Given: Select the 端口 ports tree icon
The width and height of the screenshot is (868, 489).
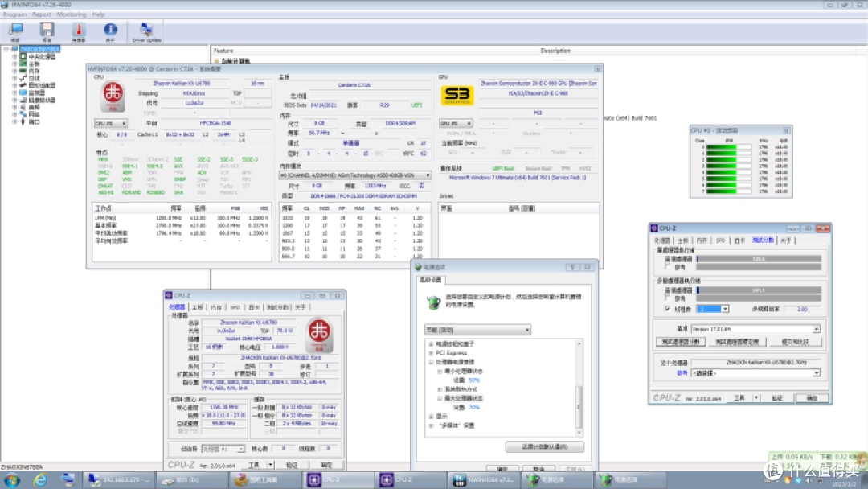Looking at the screenshot, I should [23, 121].
